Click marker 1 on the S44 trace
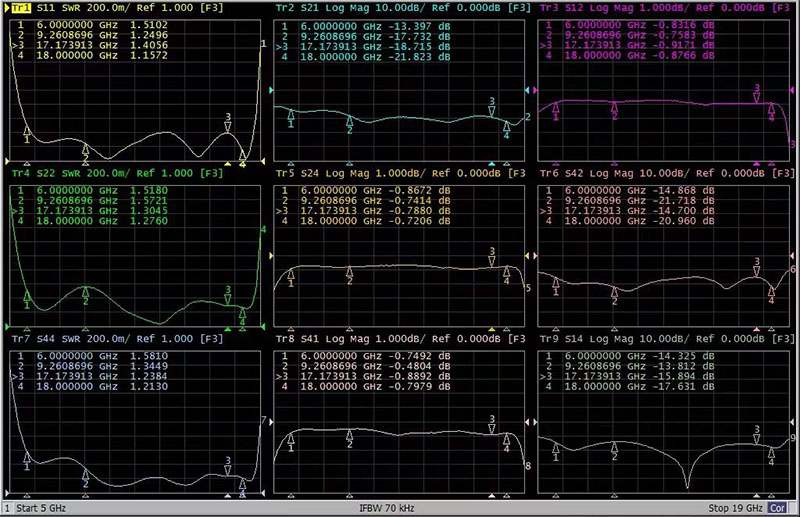Image resolution: width=800 pixels, height=517 pixels. 27,456
